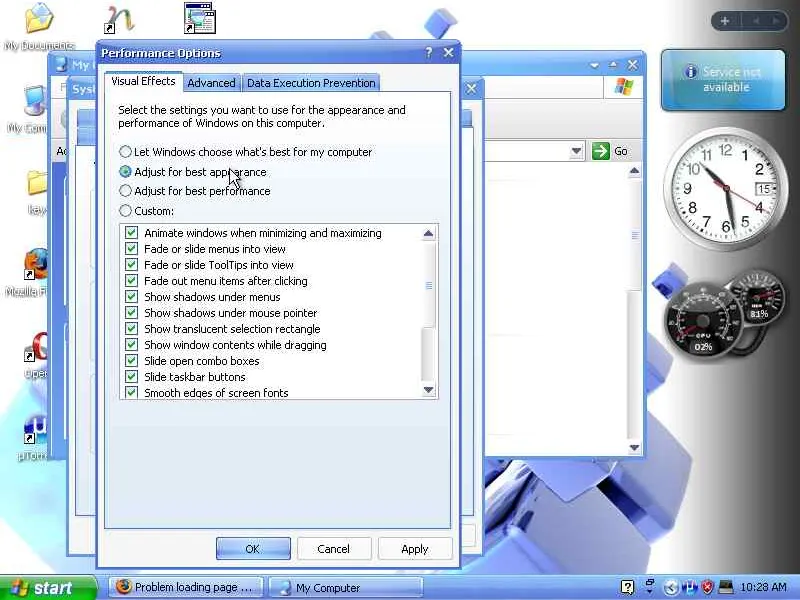The width and height of the screenshot is (800, 600).
Task: Open the Data Execution Prevention tab
Action: (x=311, y=83)
